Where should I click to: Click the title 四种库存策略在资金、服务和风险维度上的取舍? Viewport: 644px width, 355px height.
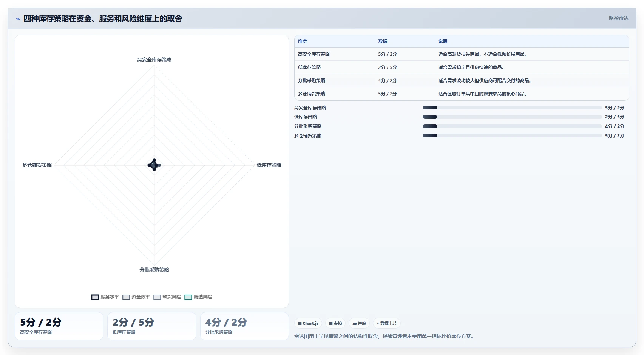click(x=103, y=18)
